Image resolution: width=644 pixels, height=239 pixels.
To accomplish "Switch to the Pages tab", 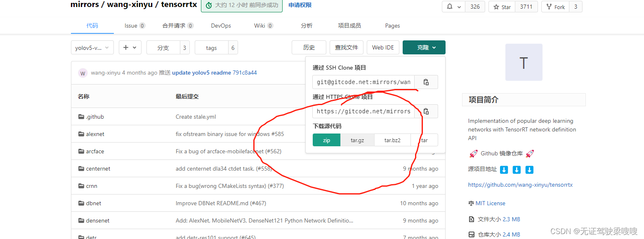I will (392, 26).
